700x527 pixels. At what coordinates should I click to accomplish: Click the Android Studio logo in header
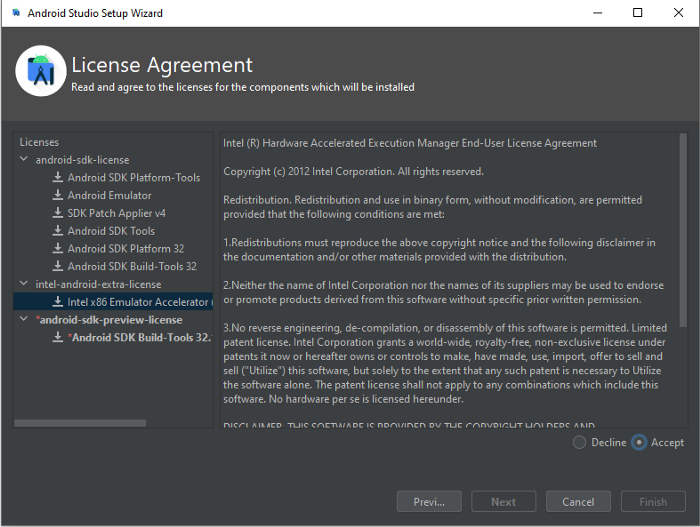point(41,71)
